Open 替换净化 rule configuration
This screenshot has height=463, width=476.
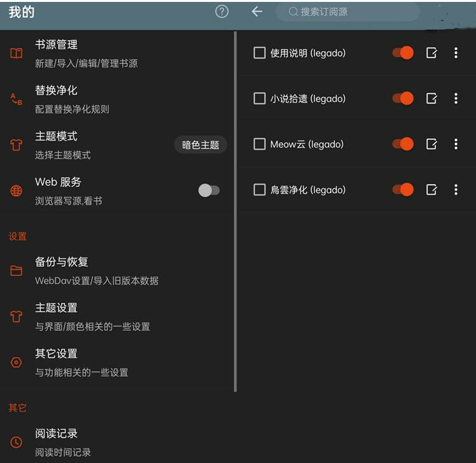(117, 99)
